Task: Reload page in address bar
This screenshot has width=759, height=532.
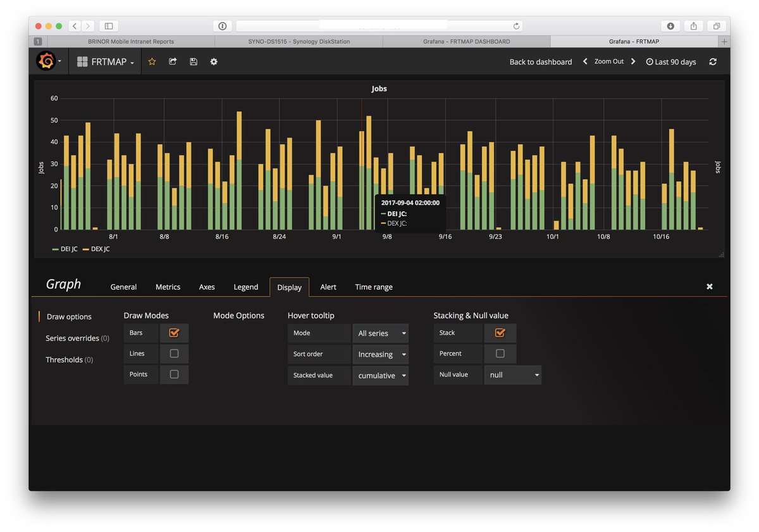Action: 516,26
